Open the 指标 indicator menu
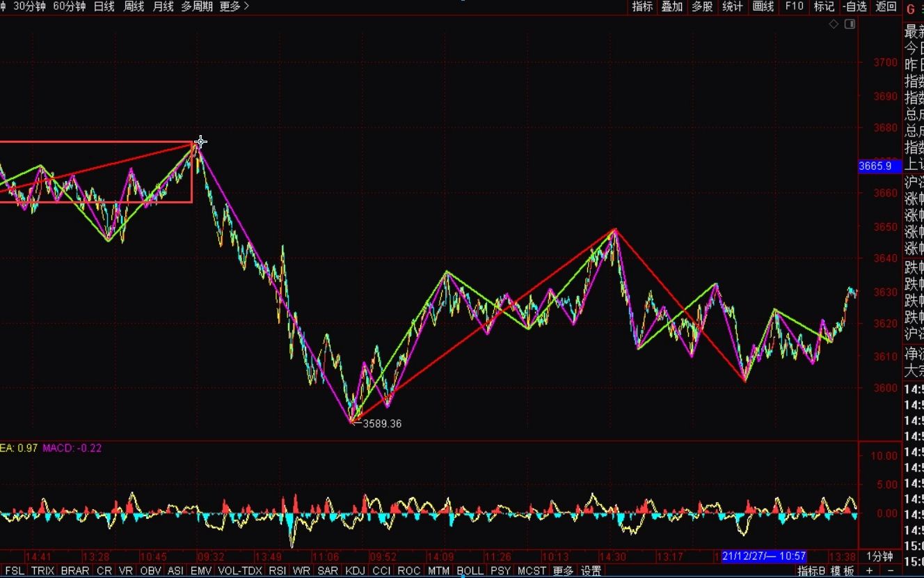924x578 pixels. coord(642,6)
